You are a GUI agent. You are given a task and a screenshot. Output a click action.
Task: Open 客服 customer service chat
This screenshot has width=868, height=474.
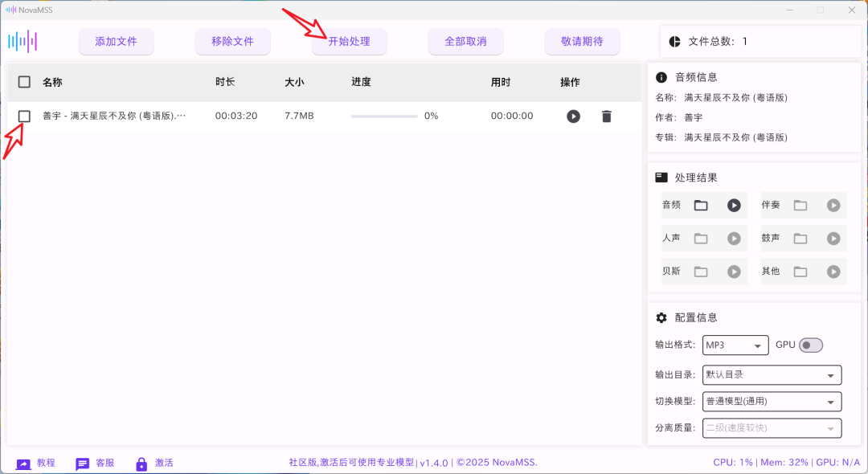[x=95, y=464]
